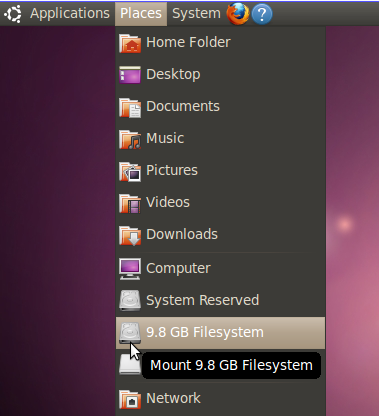Open the Applications menu
Screen dimensions: 379x416
(x=70, y=14)
